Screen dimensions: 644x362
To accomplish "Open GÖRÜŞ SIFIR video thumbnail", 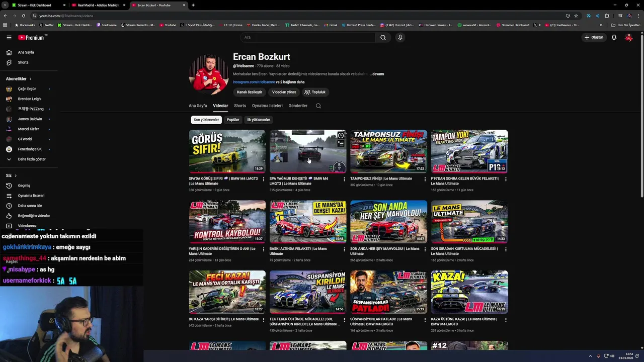I will [227, 151].
